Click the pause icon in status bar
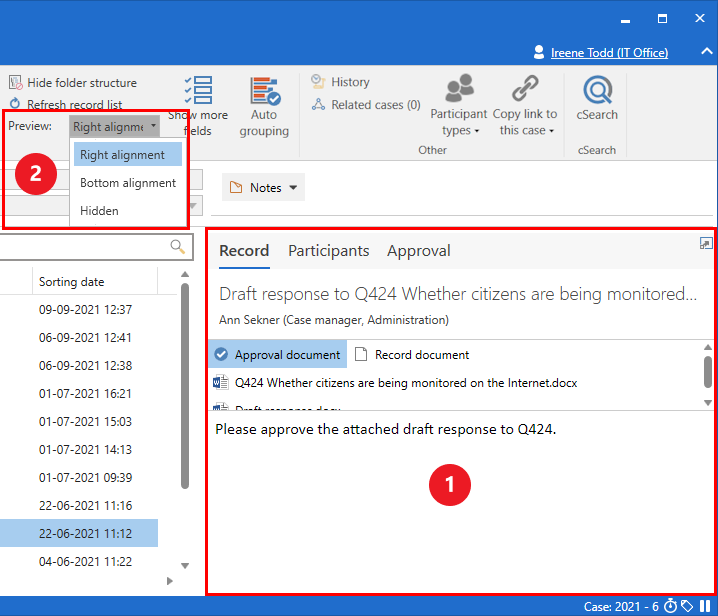Screen dimensions: 718x616 tap(705, 606)
